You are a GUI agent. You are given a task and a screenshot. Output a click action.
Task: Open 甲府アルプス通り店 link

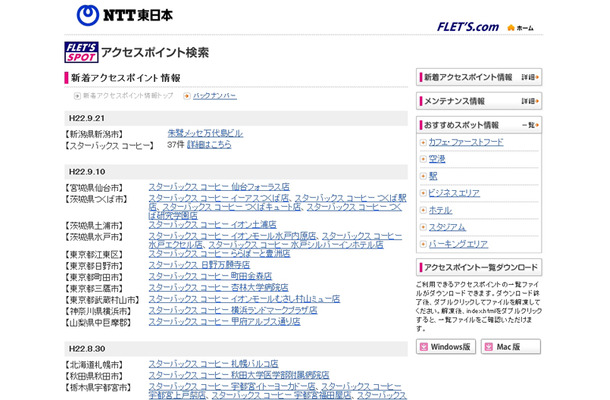[x=224, y=321]
